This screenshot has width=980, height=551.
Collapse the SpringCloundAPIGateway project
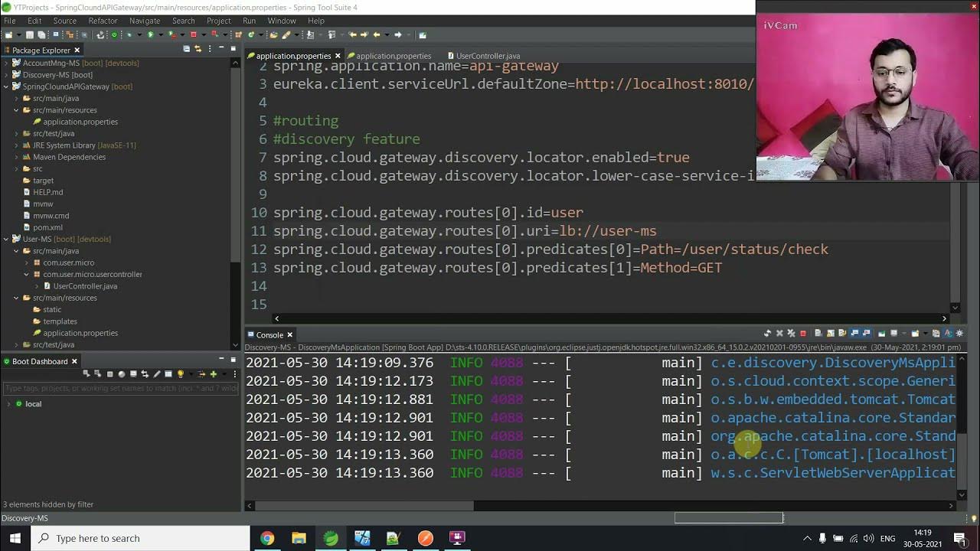(6, 86)
